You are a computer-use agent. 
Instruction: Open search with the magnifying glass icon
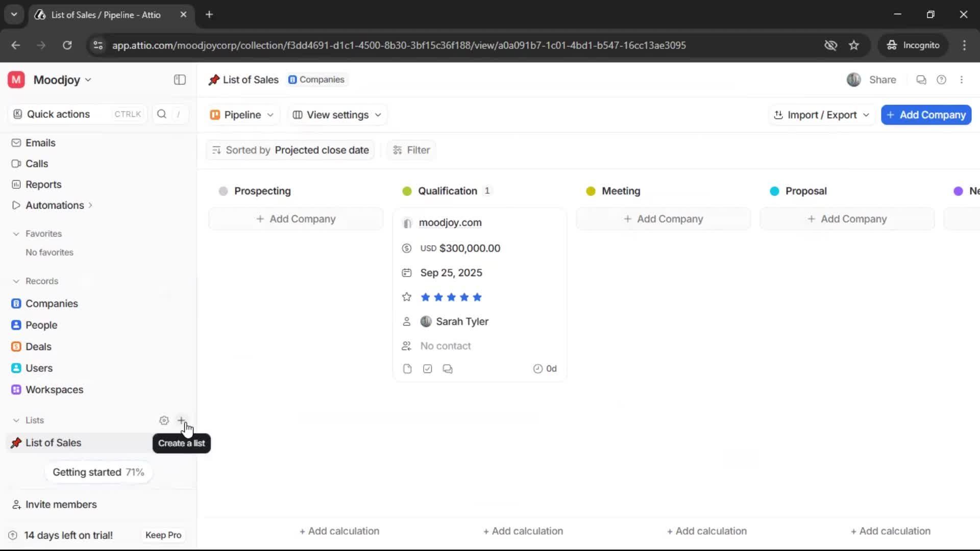tap(162, 114)
